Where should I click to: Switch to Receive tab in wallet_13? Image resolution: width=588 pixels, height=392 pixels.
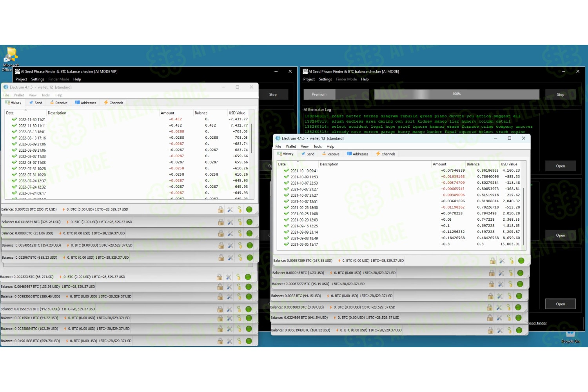pyautogui.click(x=330, y=154)
